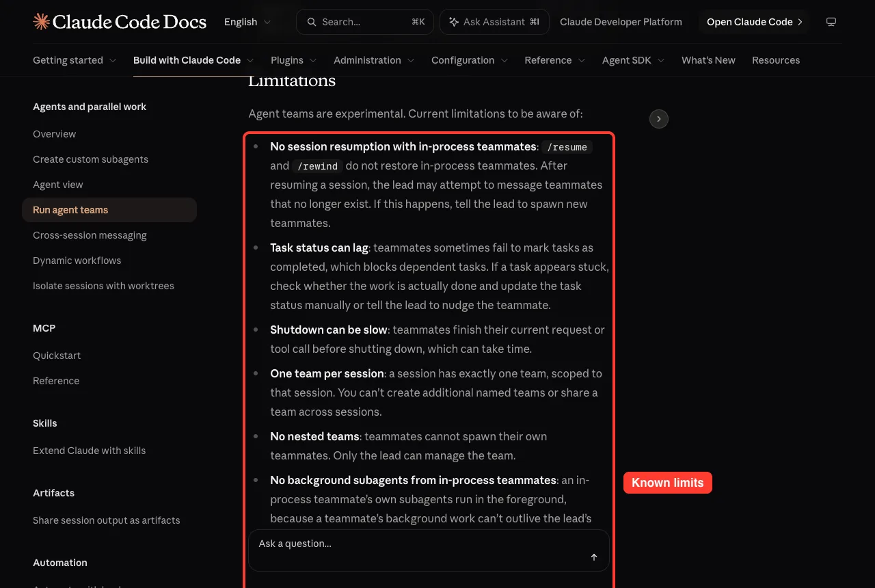Open Create custom subagents page
The image size is (875, 588).
click(x=109, y=159)
